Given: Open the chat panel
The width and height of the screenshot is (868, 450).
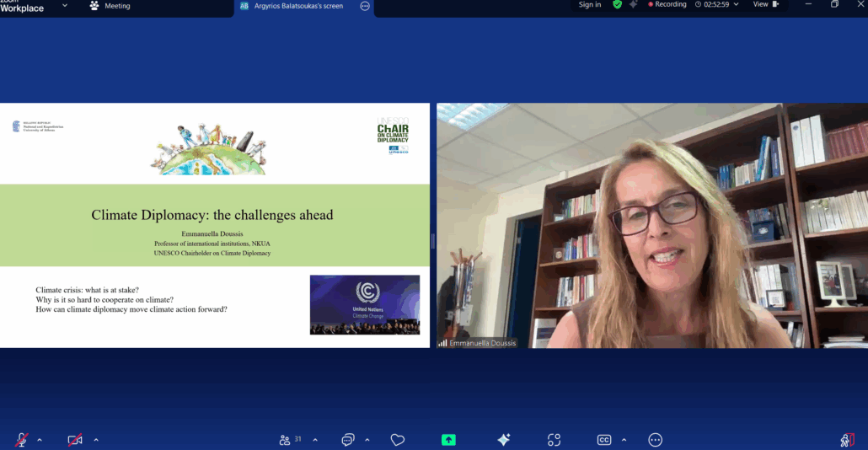Looking at the screenshot, I should point(347,439).
